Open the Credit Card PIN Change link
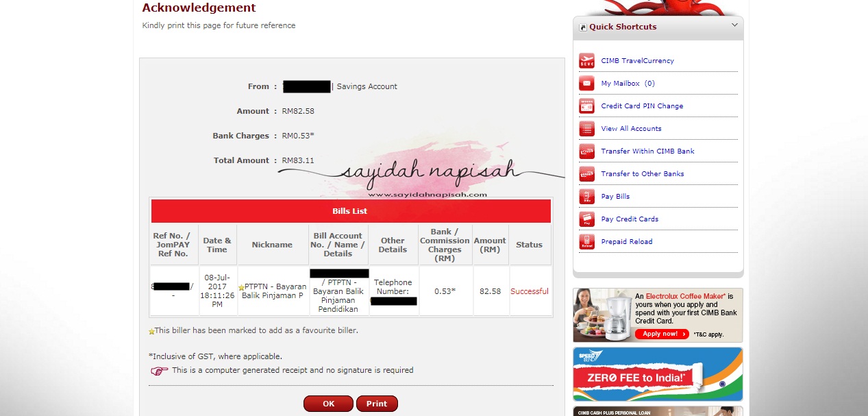868x416 pixels. point(642,106)
